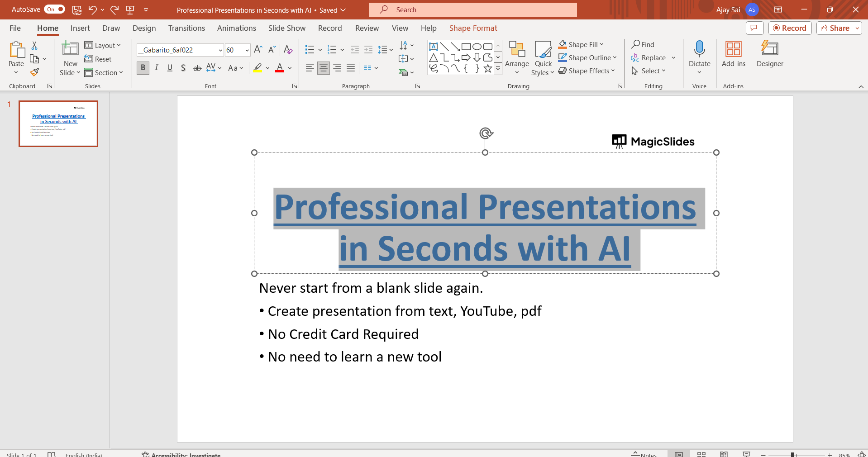Viewport: 868px width, 457px height.
Task: Click the Record button at top right
Action: [790, 28]
